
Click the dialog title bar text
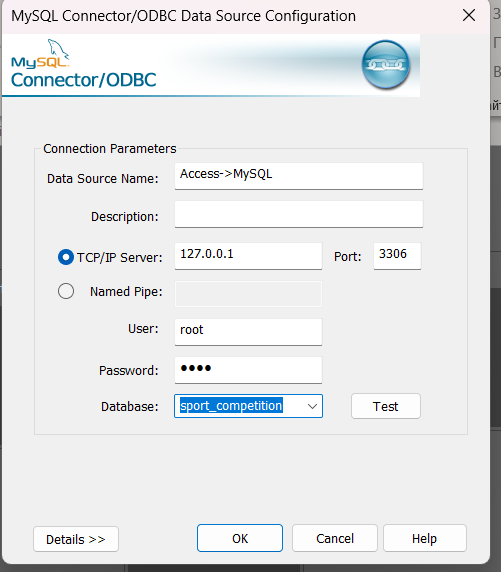[184, 16]
